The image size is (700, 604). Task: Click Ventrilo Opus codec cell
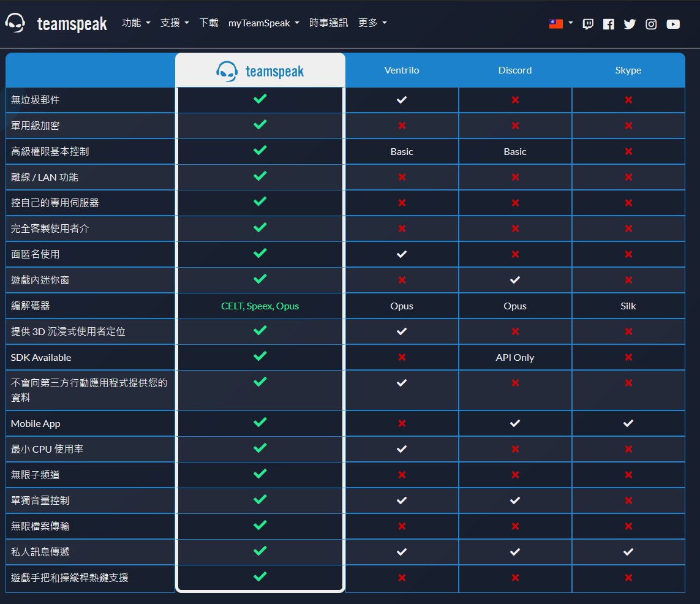click(x=402, y=306)
